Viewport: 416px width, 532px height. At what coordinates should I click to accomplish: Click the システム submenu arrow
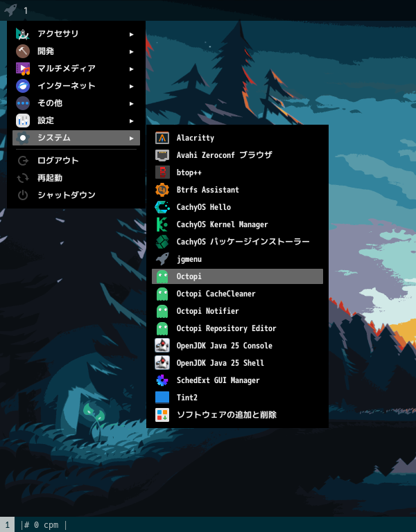132,138
